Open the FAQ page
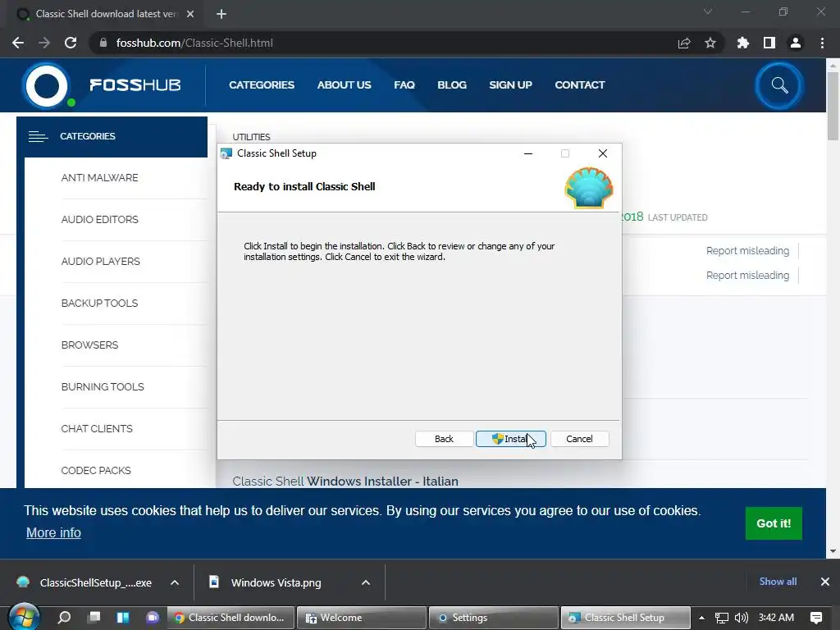This screenshot has width=840, height=630. 404,84
